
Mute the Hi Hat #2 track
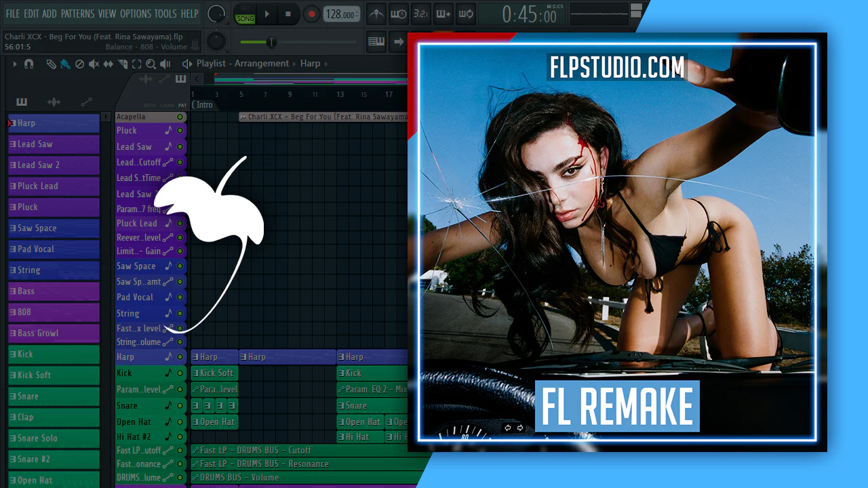click(180, 437)
